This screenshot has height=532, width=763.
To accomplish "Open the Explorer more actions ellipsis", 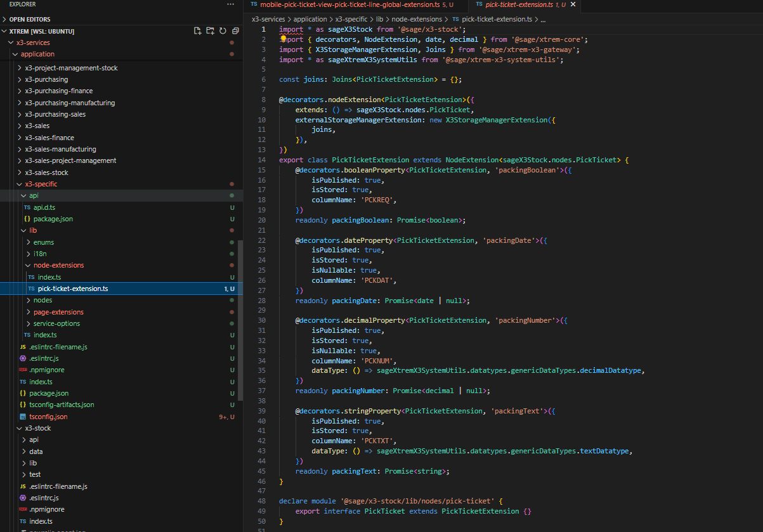I will click(231, 4).
